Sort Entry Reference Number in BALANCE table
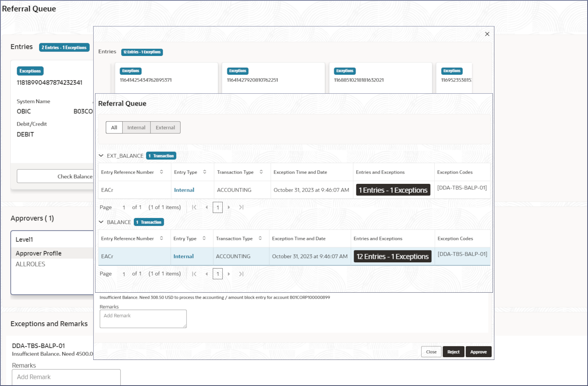The height and width of the screenshot is (386, 588). 161,238
